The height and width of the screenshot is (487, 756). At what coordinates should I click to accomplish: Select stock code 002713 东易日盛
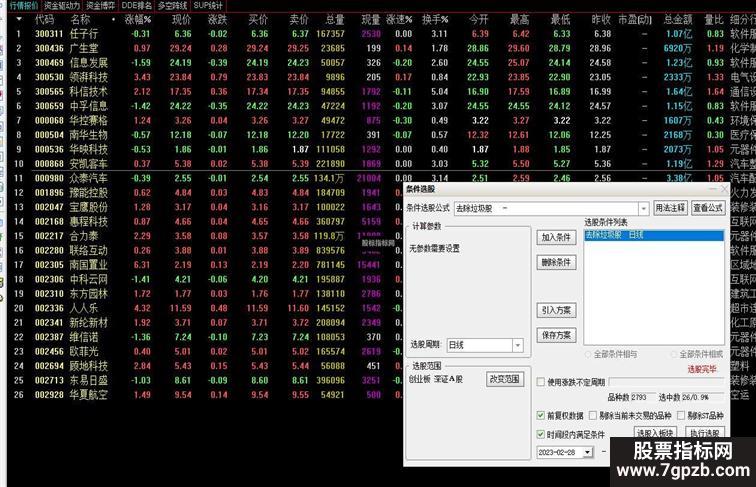coord(71,380)
